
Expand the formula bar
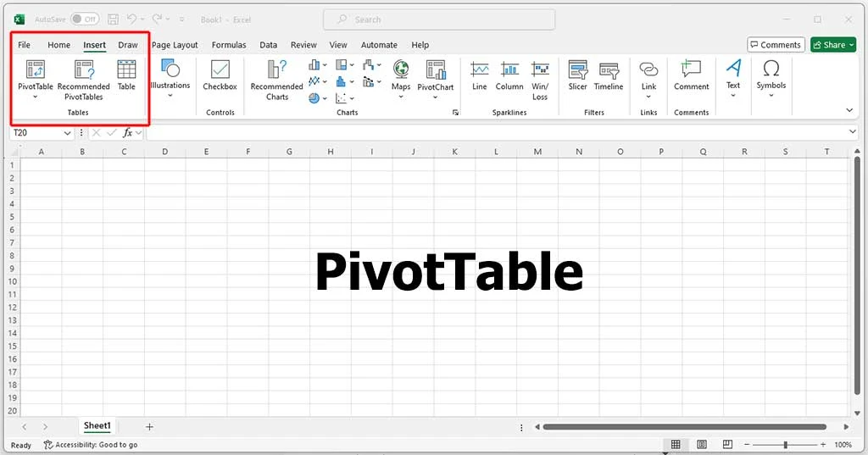pos(853,131)
